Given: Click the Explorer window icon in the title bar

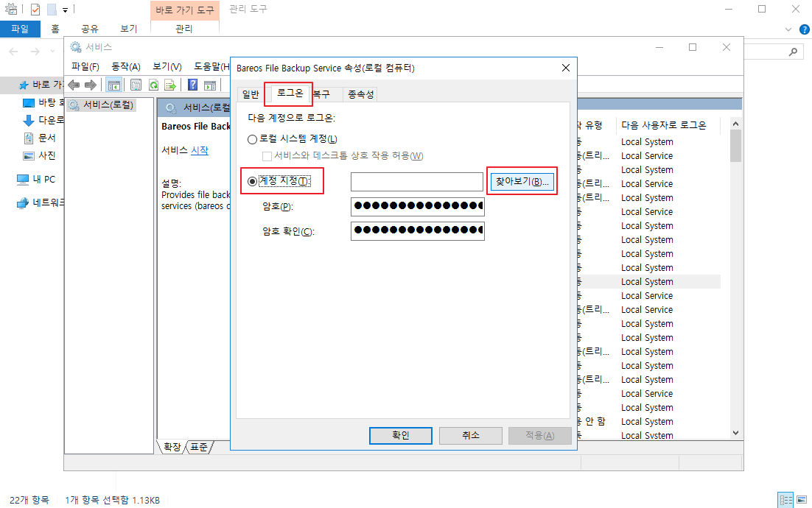Looking at the screenshot, I should [x=11, y=10].
